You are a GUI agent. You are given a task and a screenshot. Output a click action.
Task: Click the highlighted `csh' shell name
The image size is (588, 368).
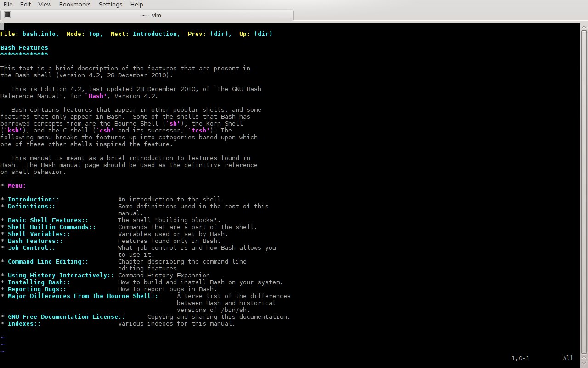[x=105, y=130]
